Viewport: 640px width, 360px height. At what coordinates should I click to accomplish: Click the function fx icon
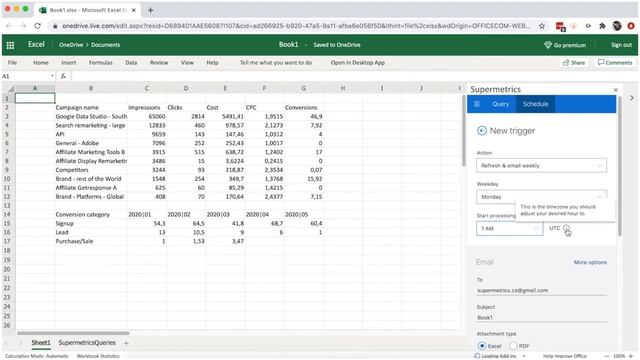[63, 76]
